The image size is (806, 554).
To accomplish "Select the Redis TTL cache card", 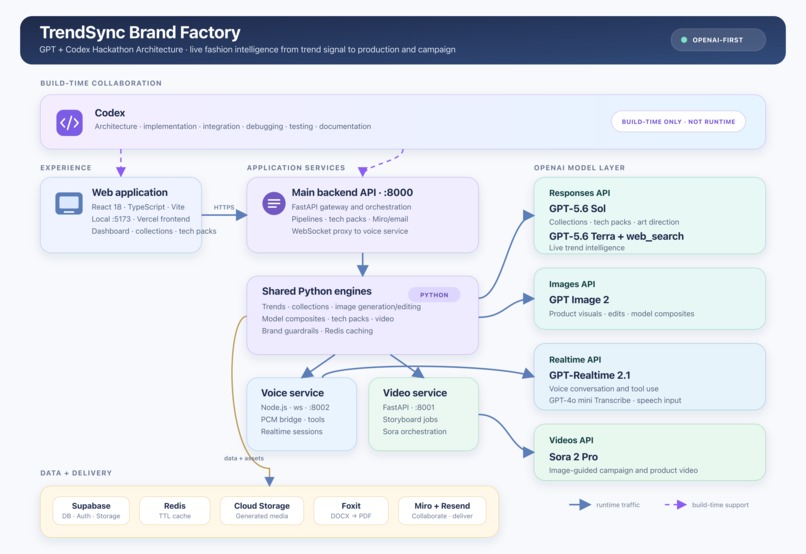I will coord(175,510).
